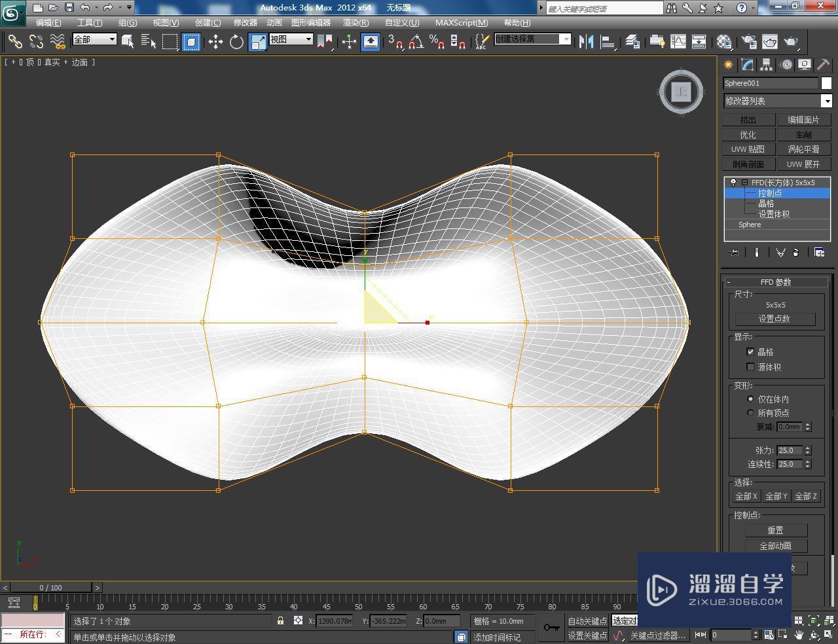
Task: Open the Hierarchy panel
Action: click(x=766, y=65)
